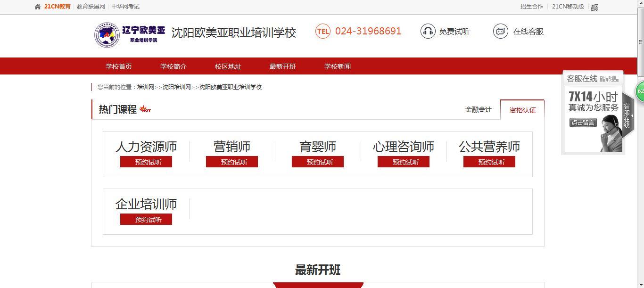Click the green 62 circle badge
This screenshot has width=644, height=288.
point(640,91)
